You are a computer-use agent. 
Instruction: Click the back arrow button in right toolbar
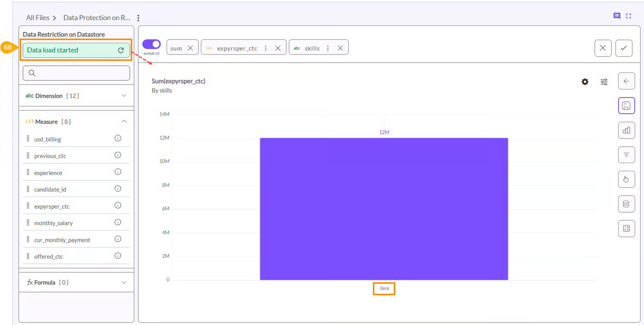click(x=626, y=81)
